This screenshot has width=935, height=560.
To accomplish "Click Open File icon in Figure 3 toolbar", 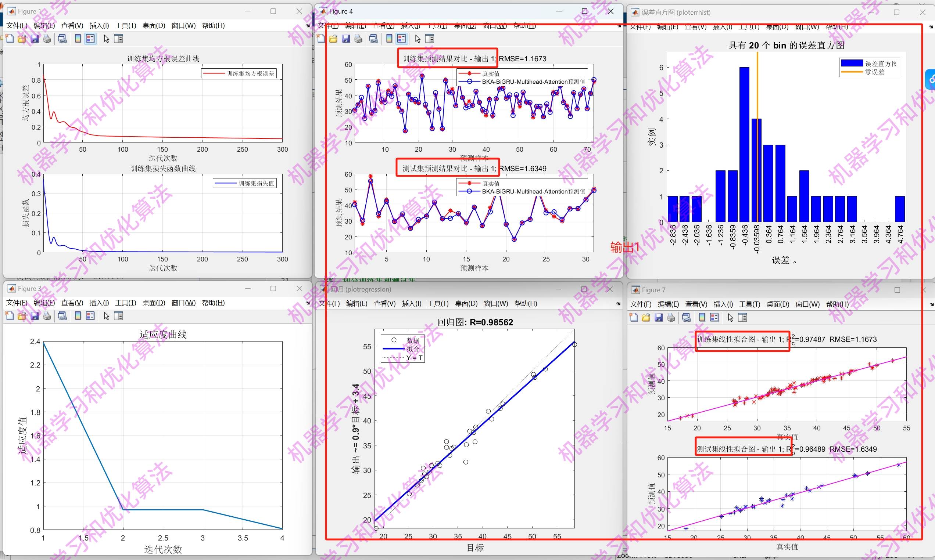I will (x=22, y=316).
